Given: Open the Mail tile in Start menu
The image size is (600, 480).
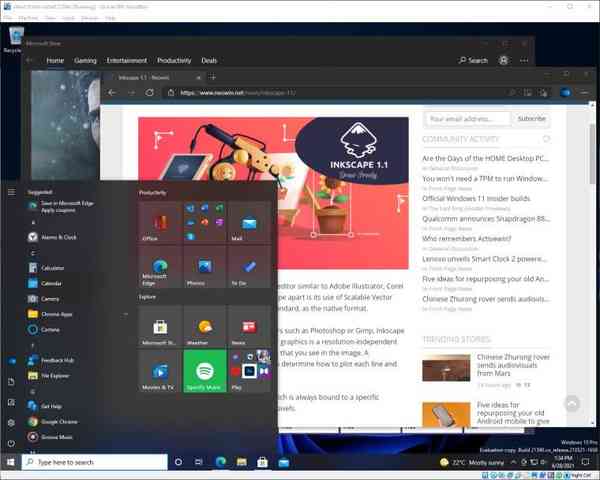Looking at the screenshot, I should point(249,222).
